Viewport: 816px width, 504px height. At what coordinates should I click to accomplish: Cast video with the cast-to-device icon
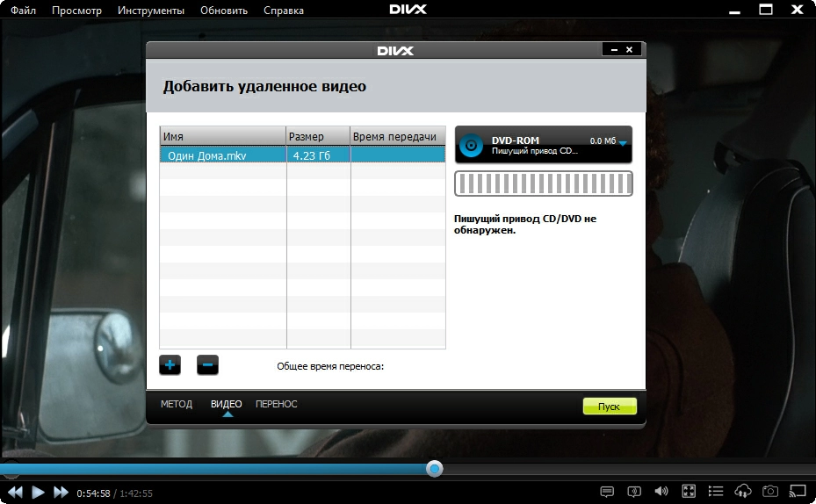(798, 492)
